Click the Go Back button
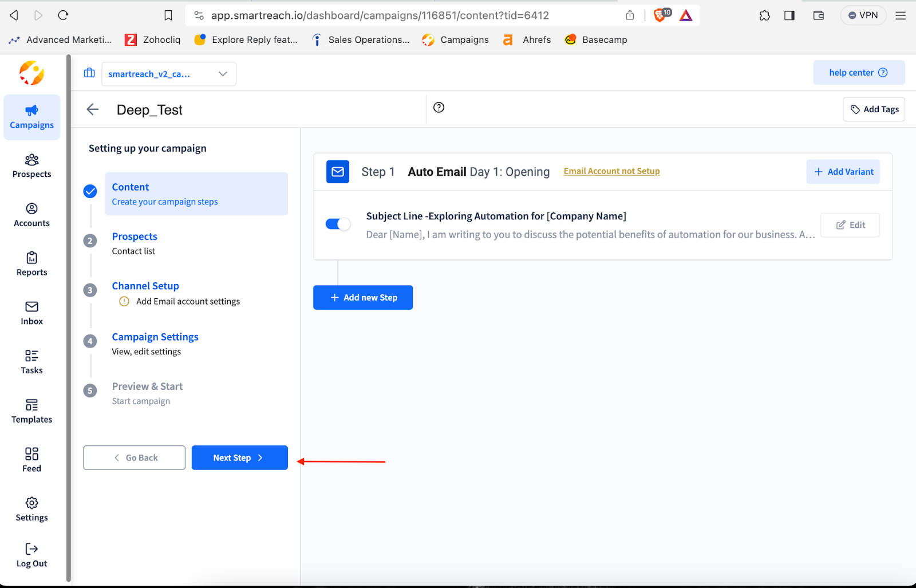 coord(134,457)
